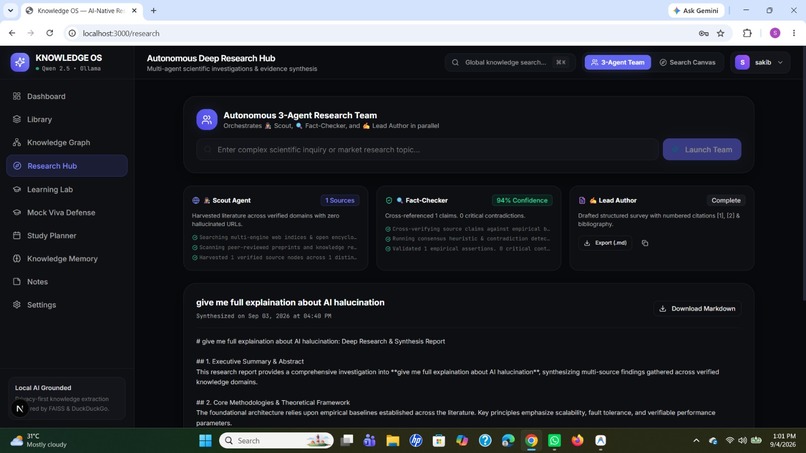This screenshot has height=453, width=806.
Task: Switch to 3-Agent Team mode
Action: [617, 62]
